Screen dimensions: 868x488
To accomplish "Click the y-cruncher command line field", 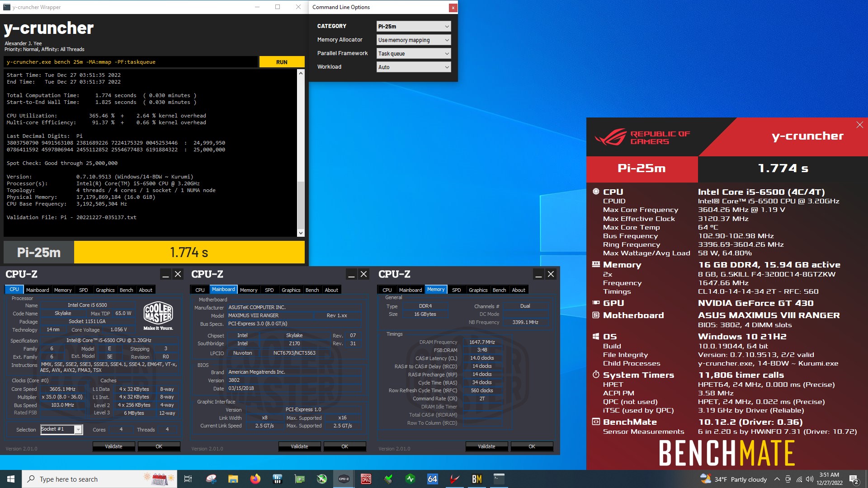I will (x=131, y=62).
